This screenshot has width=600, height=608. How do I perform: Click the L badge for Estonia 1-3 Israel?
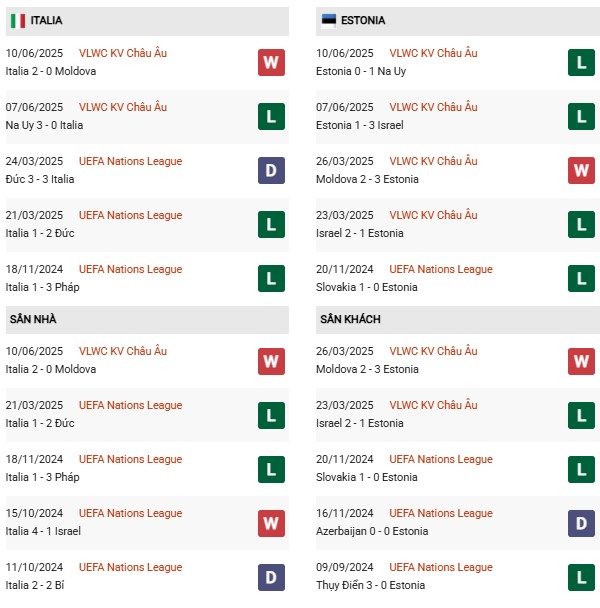(x=582, y=117)
